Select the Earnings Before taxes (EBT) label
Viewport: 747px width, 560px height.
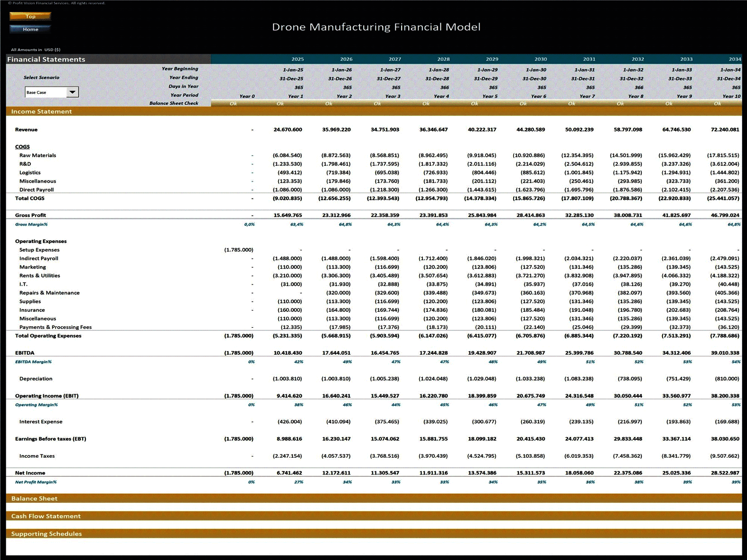(51, 439)
